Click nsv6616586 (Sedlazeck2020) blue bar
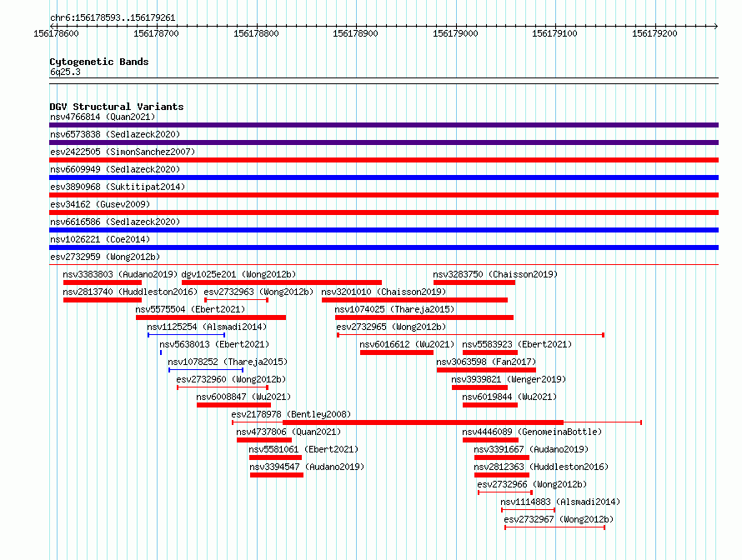This screenshot has width=742, height=560. [384, 230]
